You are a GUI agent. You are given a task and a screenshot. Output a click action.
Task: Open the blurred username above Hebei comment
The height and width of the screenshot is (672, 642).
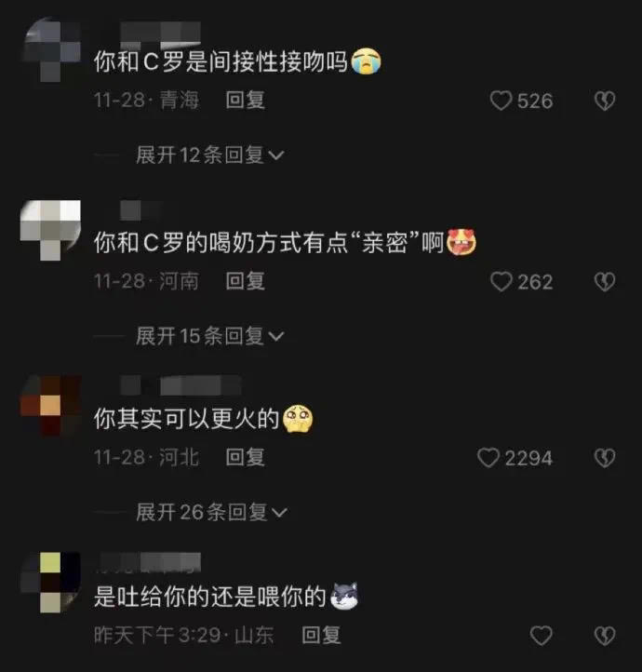point(181,385)
